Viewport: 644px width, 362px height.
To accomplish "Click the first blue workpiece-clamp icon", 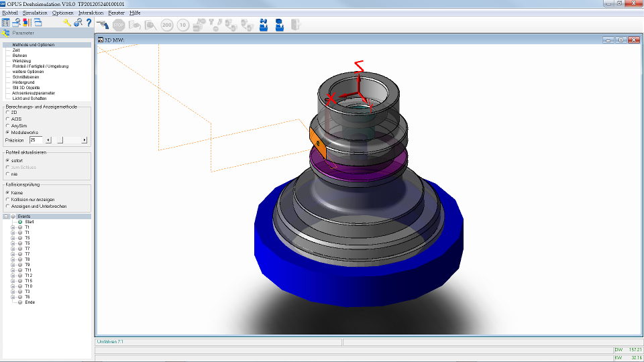I will tap(263, 25).
